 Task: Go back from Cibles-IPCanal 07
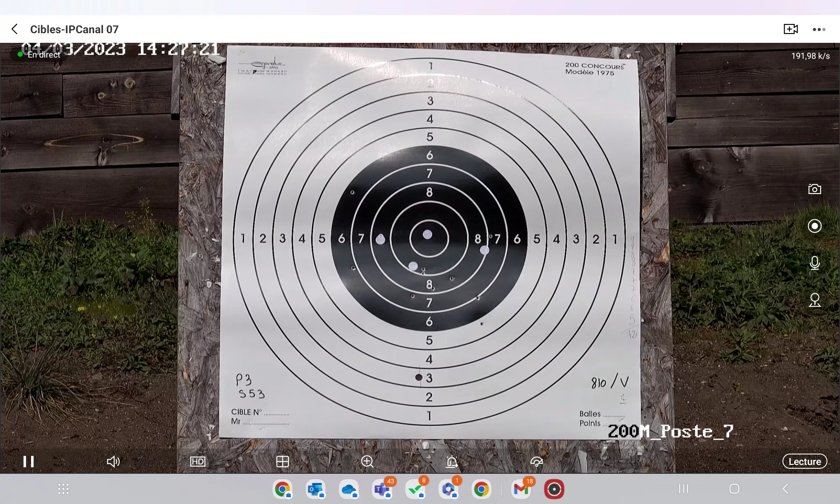coord(15,29)
